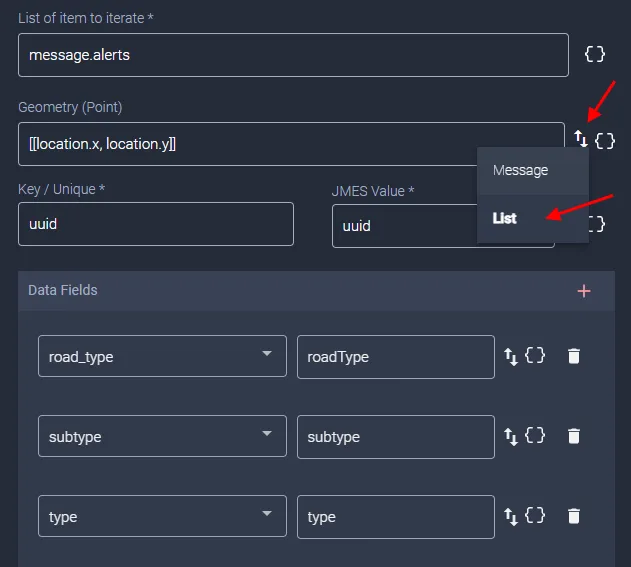Open braces editor icon beside Geometry field
Screen dimensions: 631x567
pos(605,141)
